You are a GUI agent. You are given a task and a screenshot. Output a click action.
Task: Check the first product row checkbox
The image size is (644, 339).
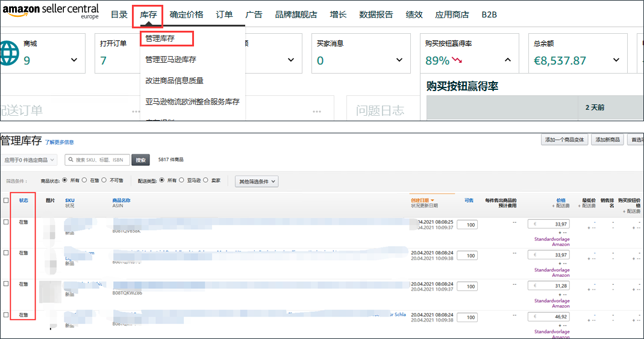point(6,222)
